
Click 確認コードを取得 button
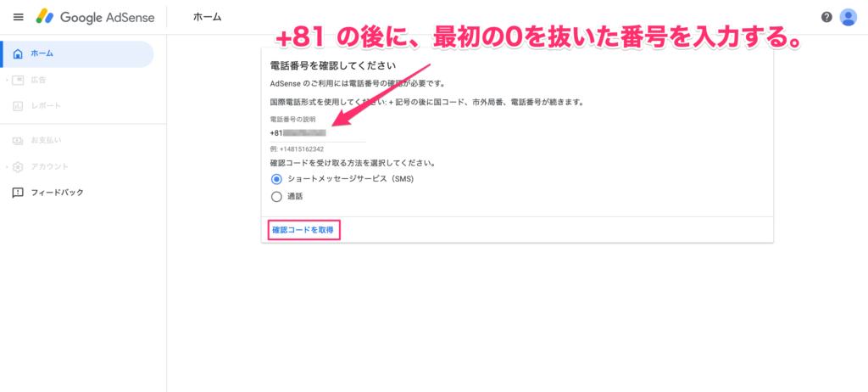click(x=303, y=230)
